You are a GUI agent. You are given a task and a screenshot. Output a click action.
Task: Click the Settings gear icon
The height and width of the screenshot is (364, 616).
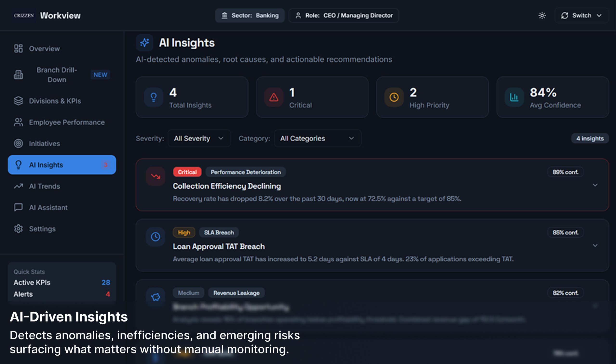[19, 229]
